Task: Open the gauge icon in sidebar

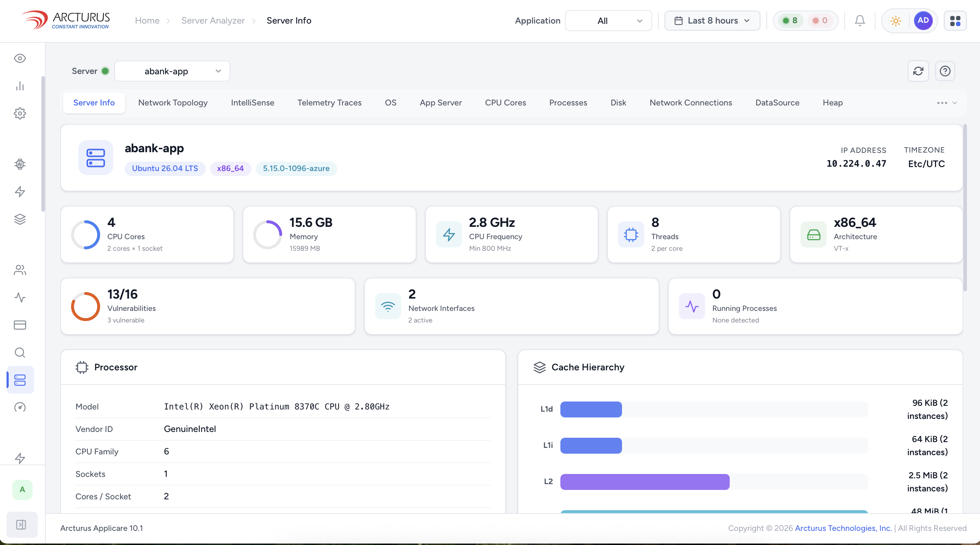Action: (20, 407)
